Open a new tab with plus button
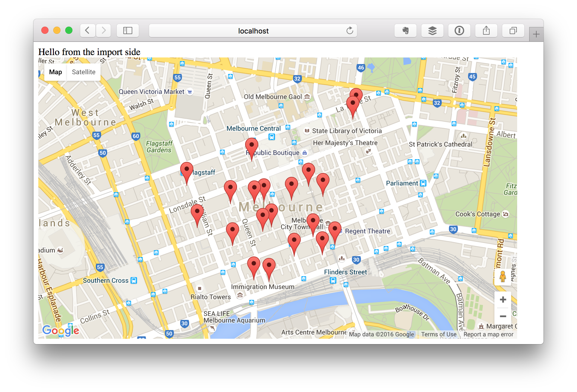The image size is (577, 392). (536, 34)
